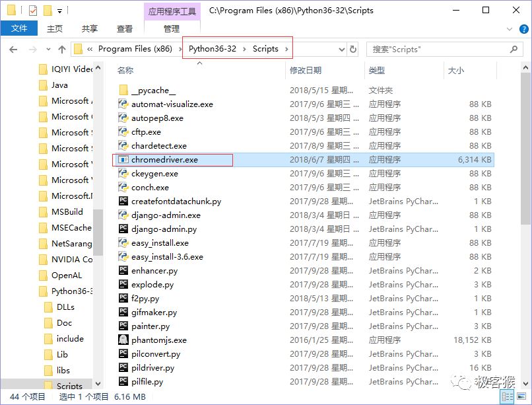Open the 文件 menu tab
The height and width of the screenshot is (405, 532).
pyautogui.click(x=19, y=28)
